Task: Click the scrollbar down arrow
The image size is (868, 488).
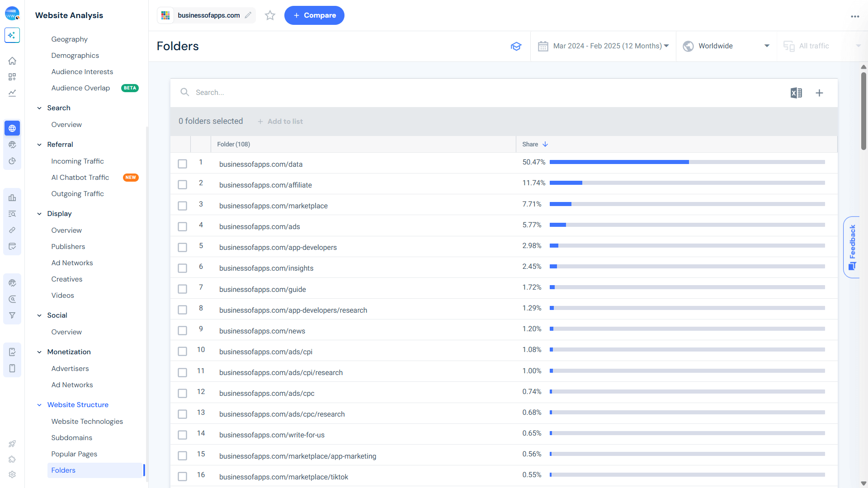Action: [x=863, y=483]
